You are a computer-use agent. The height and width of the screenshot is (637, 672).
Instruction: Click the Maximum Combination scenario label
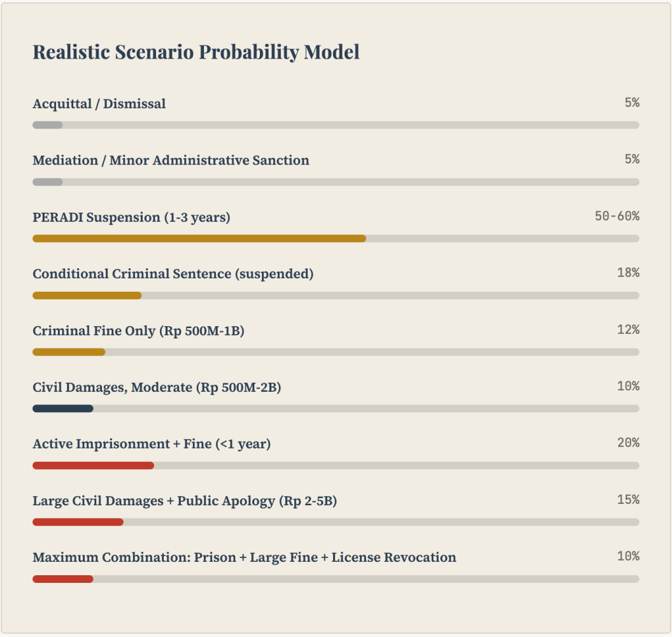click(245, 557)
